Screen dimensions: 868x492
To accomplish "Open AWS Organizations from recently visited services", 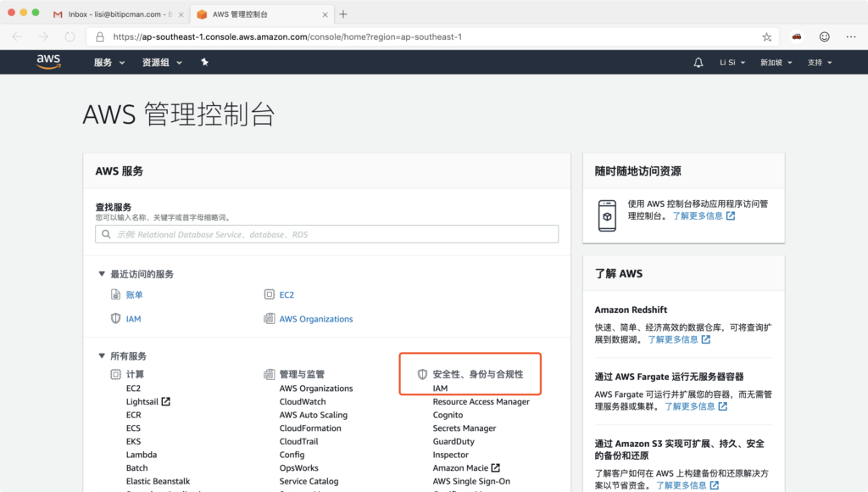I will 316,319.
